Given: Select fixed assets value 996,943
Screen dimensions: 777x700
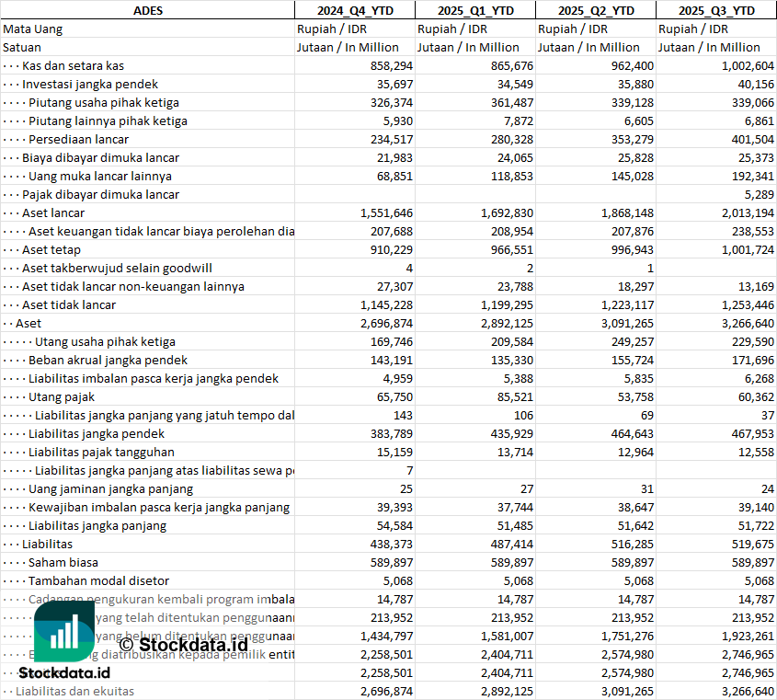Looking at the screenshot, I should pos(633,249).
